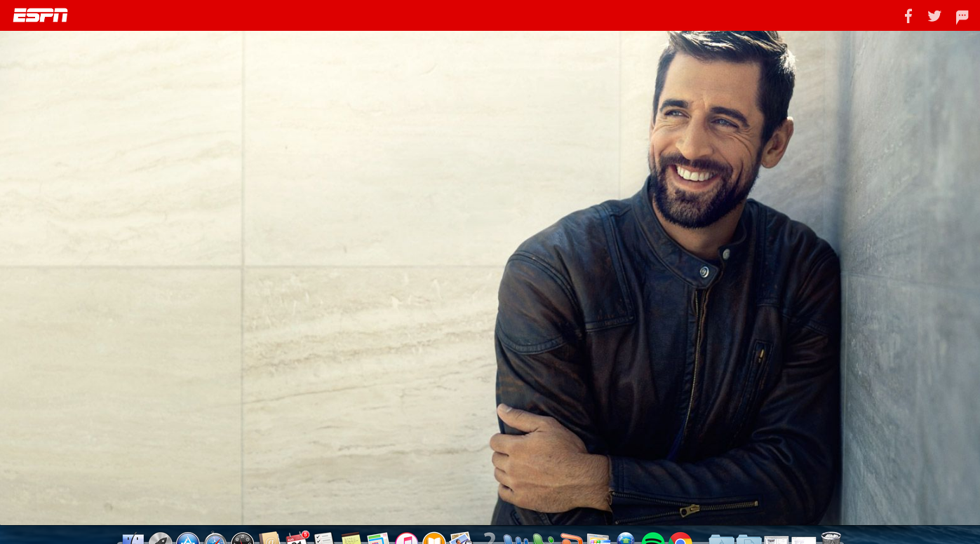Viewport: 980px width, 544px height.
Task: Open the Applications folder stack in dock
Action: pos(722,539)
